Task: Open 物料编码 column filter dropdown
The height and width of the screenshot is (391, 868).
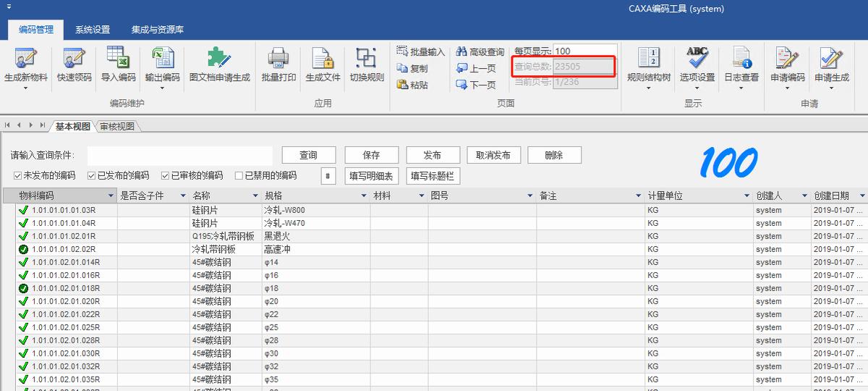Action: click(111, 196)
